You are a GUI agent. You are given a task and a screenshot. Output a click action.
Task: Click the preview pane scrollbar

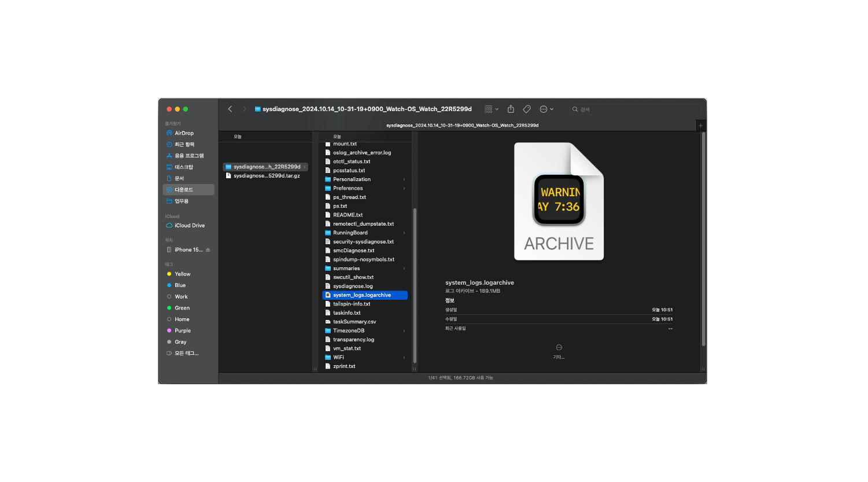click(703, 240)
